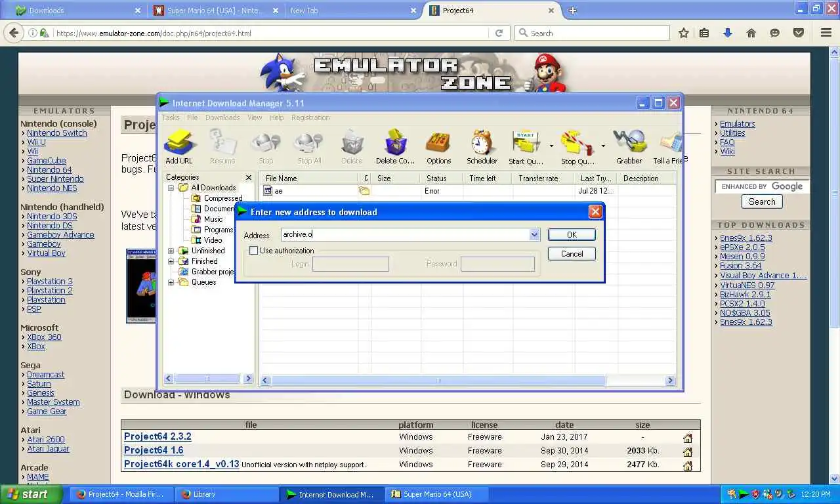Viewport: 840px width, 504px height.
Task: Expand the Finished tree node
Action: (x=171, y=261)
